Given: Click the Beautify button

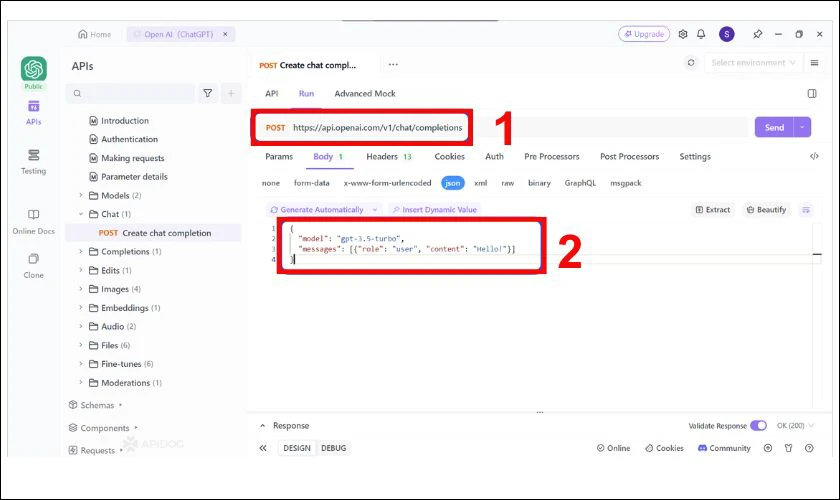Looking at the screenshot, I should pos(766,210).
